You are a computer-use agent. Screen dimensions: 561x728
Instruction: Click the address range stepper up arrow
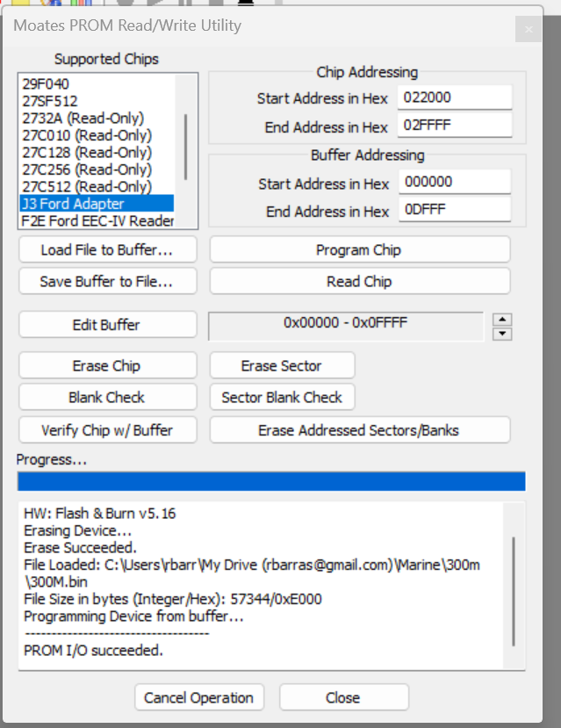pyautogui.click(x=503, y=319)
